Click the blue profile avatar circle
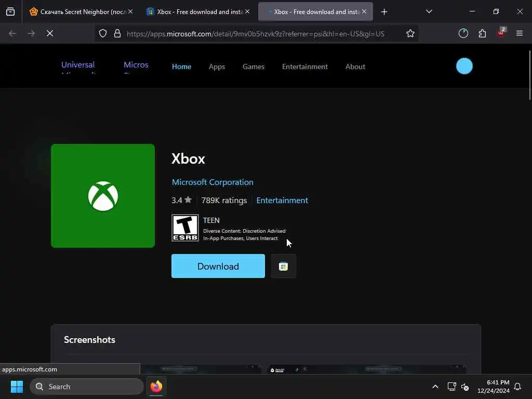The image size is (532, 399). 464,66
